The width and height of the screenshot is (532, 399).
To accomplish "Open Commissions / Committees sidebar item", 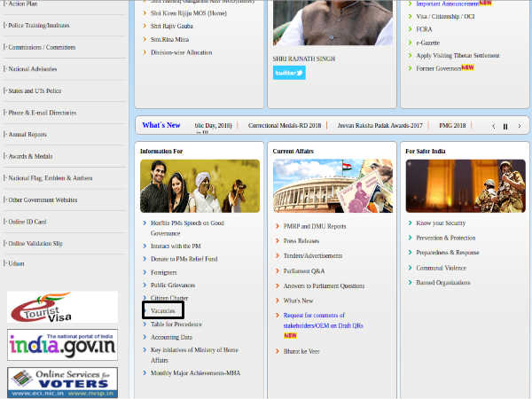I will coord(42,47).
